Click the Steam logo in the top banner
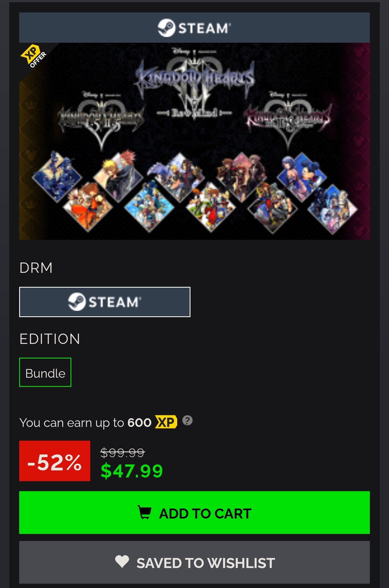Screen dimensions: 389x588 194,28
